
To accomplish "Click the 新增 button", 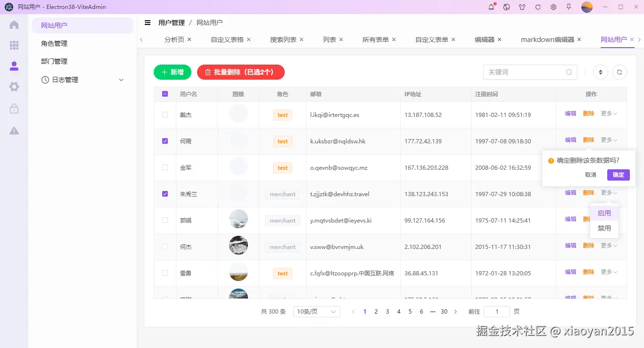I will pos(173,72).
